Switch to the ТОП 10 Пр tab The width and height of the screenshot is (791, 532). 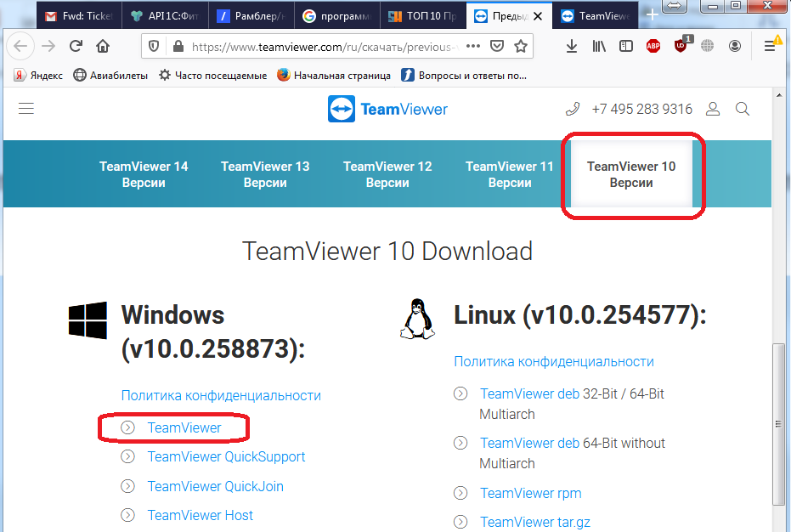tap(423, 15)
